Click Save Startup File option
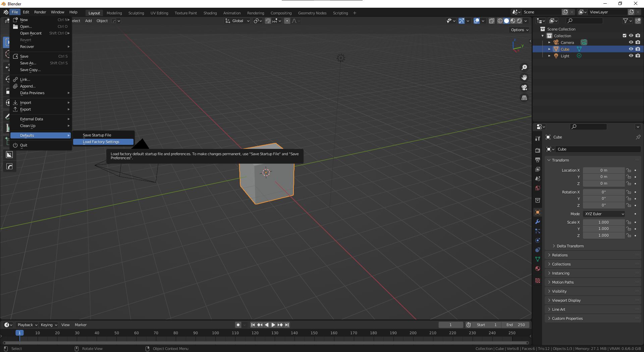This screenshot has height=352, width=644. pos(97,135)
